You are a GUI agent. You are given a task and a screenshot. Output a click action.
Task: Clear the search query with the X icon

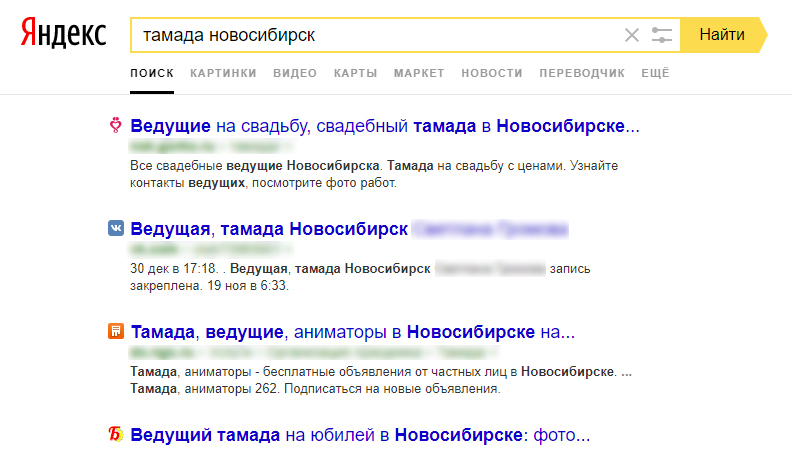tap(631, 35)
